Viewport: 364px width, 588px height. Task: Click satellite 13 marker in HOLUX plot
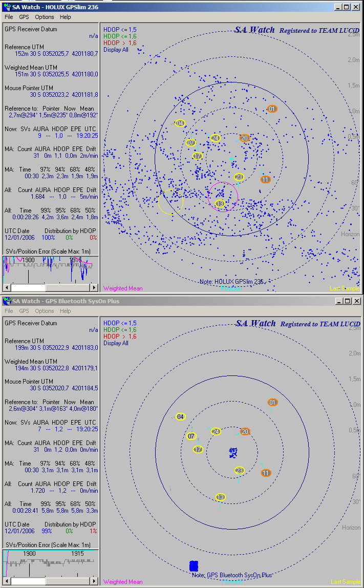220,204
